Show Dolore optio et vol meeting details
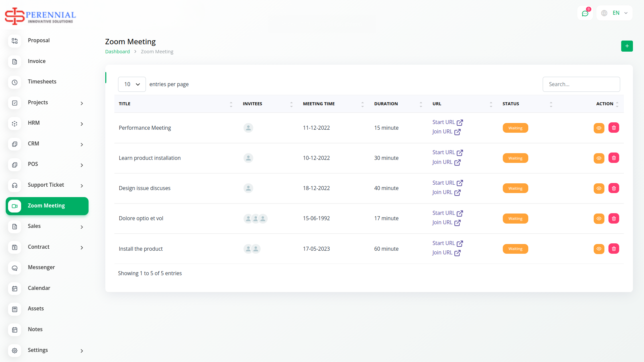Image resolution: width=644 pixels, height=362 pixels. [x=599, y=219]
